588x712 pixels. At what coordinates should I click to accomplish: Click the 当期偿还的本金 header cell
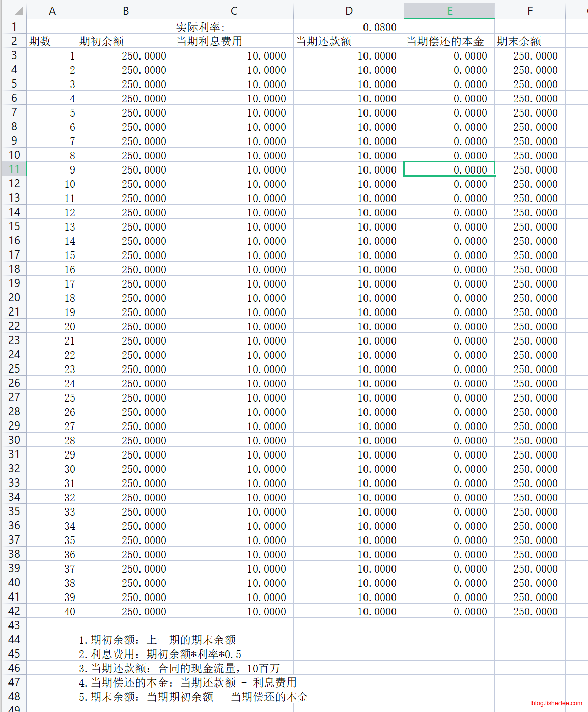click(449, 41)
